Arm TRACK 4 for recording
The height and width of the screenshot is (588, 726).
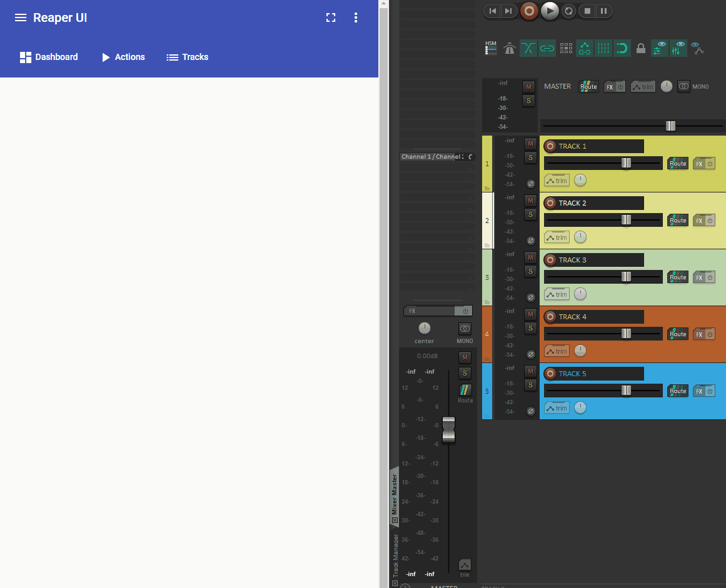(x=550, y=317)
